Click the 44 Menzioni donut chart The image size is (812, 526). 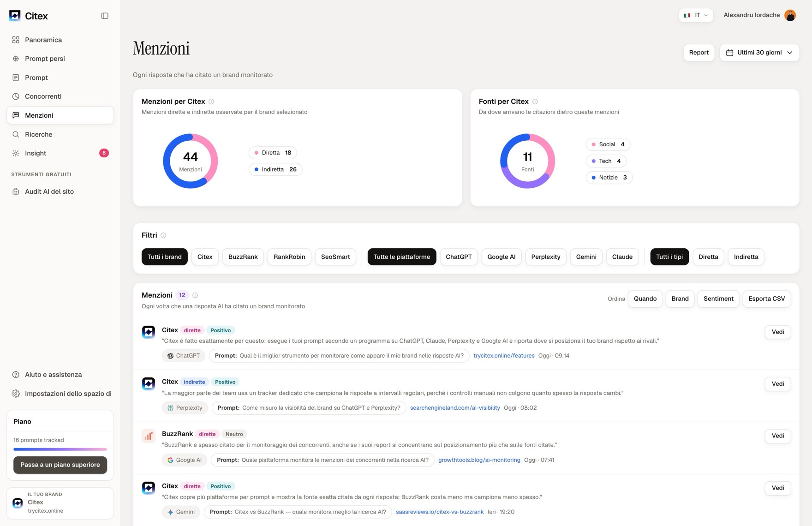click(x=190, y=161)
